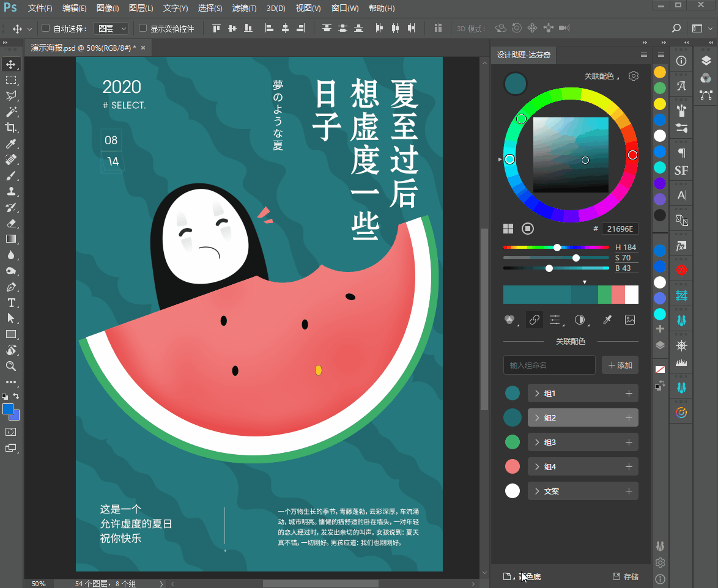
Task: Switch to grid swatch view
Action: [x=508, y=229]
